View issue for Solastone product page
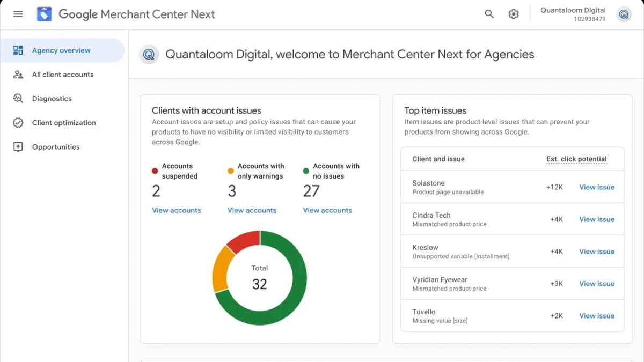The image size is (644, 362). [596, 187]
